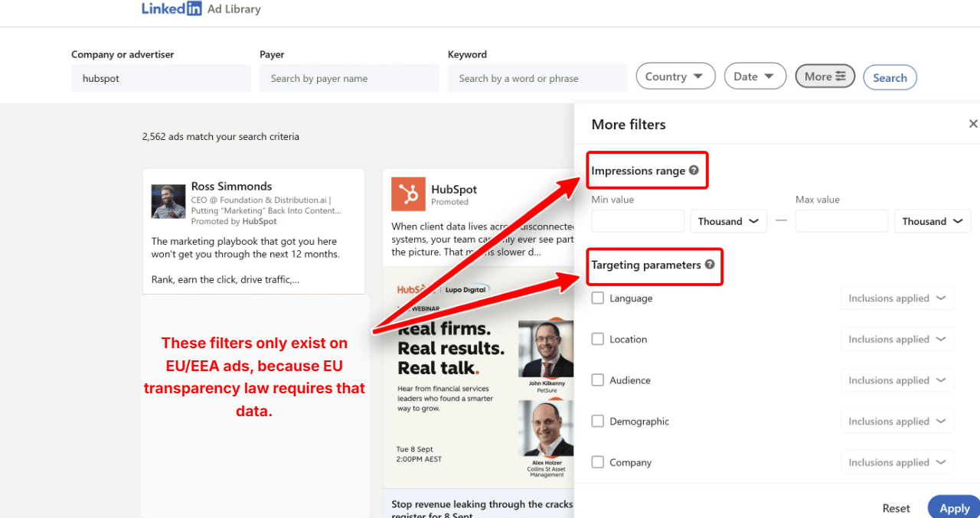Expand Language Inclusions applied dropdown
The width and height of the screenshot is (980, 518).
pos(897,298)
